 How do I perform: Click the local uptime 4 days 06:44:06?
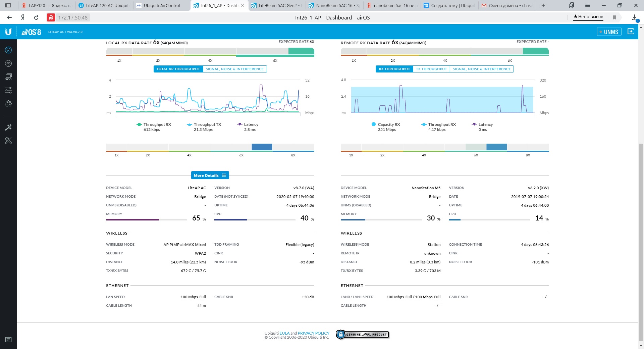tap(300, 205)
